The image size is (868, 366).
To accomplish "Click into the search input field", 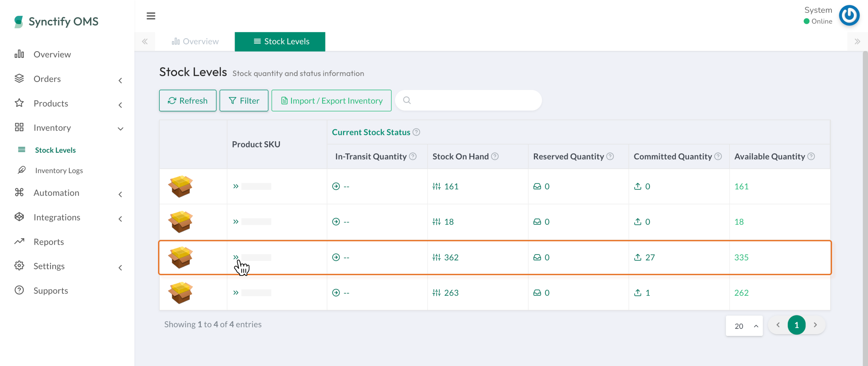I will click(x=468, y=100).
